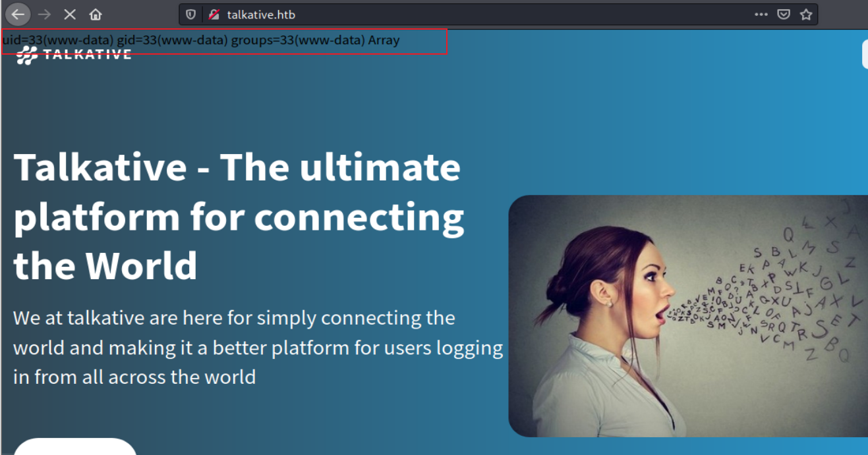Bookmark this page with the star
Image resolution: width=868 pixels, height=455 pixels.
point(805,14)
